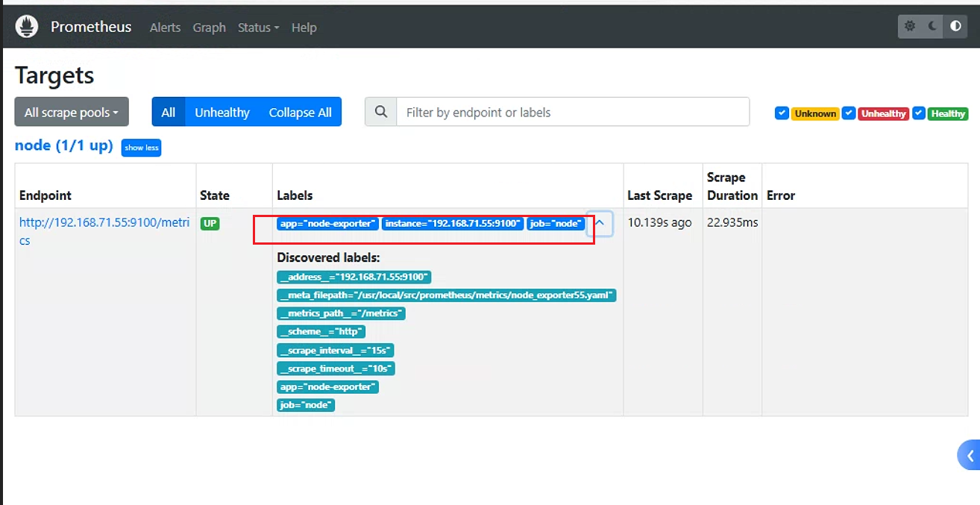Viewport: 980px width, 505px height.
Task: Switch to dark theme moon icon
Action: pyautogui.click(x=933, y=26)
